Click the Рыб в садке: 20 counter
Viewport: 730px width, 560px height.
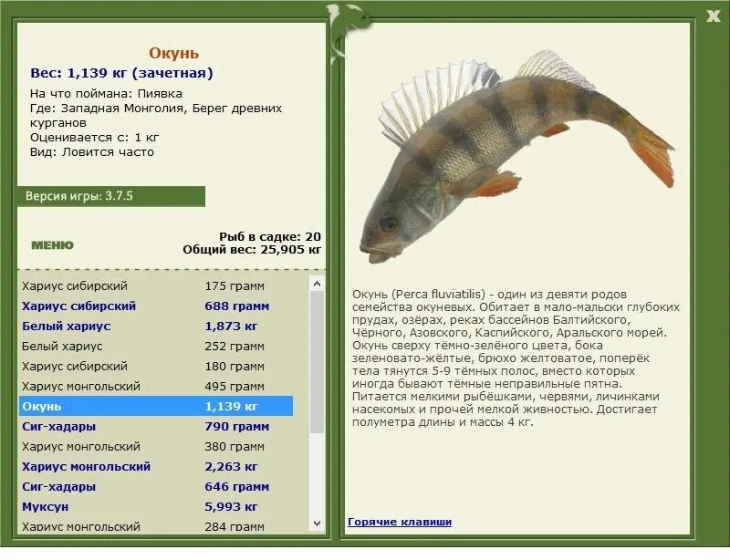(x=270, y=236)
